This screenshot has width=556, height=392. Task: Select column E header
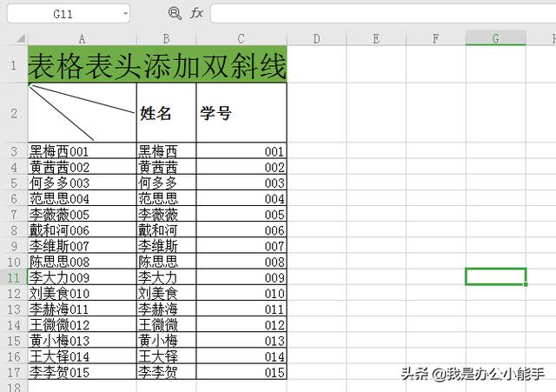click(376, 38)
